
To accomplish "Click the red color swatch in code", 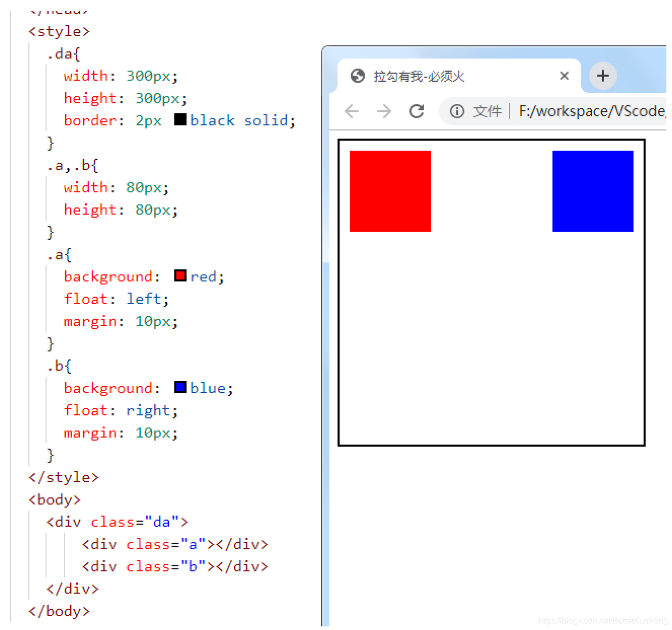I will pos(180,276).
